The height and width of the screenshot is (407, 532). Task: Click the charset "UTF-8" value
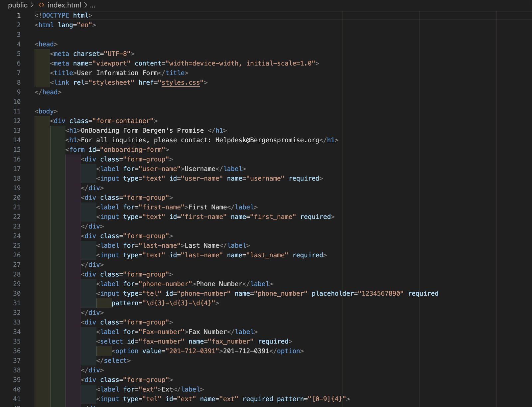[x=117, y=54]
